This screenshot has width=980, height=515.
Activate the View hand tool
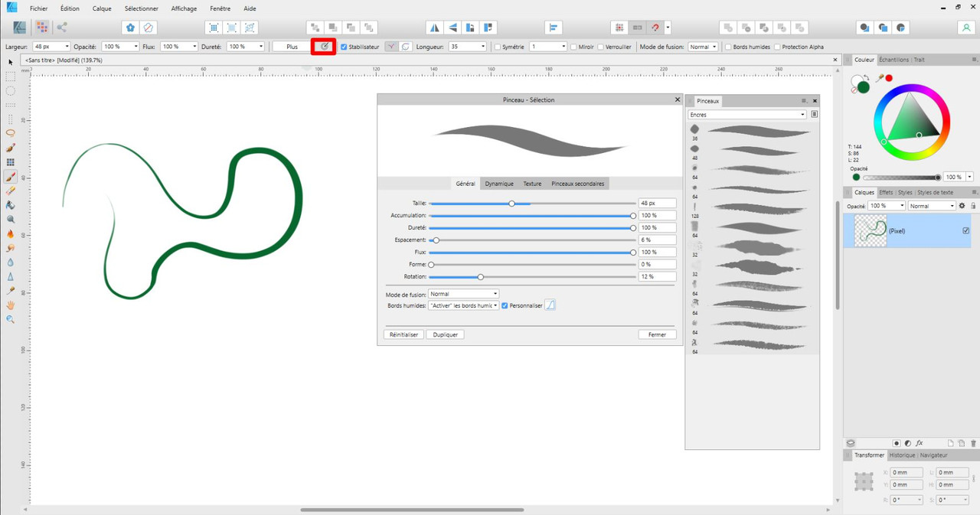11,305
